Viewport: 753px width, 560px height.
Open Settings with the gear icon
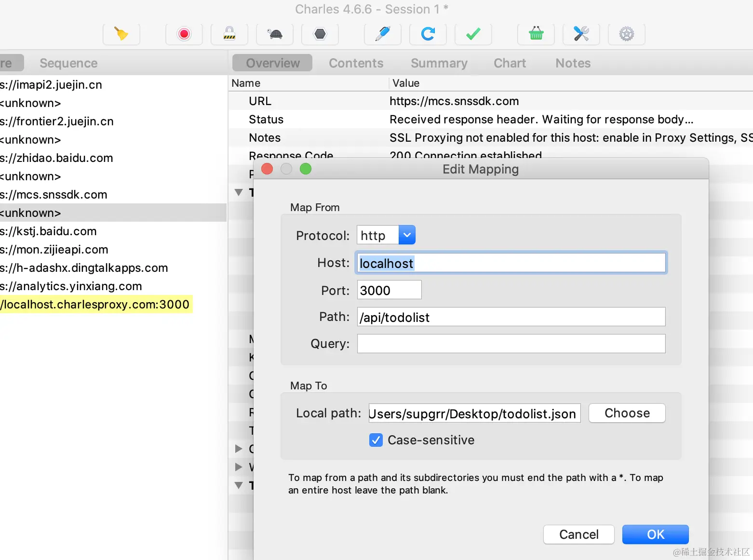627,34
